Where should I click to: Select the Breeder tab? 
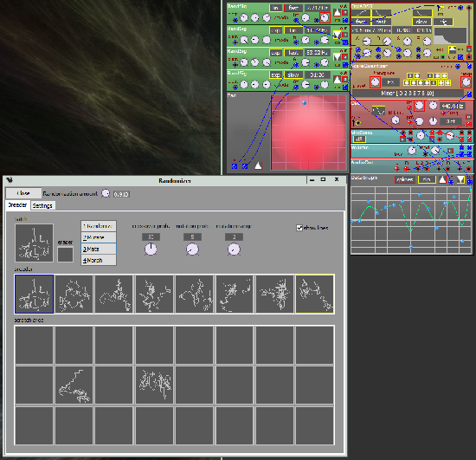point(17,205)
